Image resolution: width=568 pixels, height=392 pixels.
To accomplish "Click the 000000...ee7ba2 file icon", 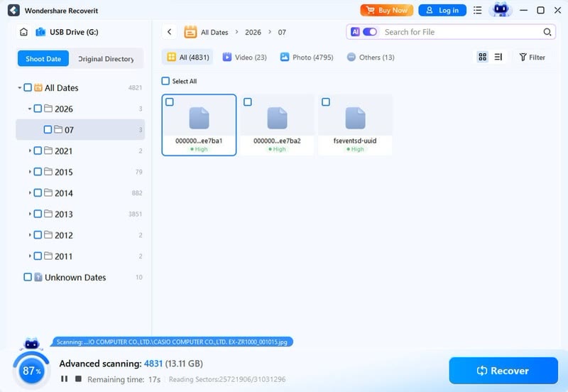I will [x=277, y=118].
